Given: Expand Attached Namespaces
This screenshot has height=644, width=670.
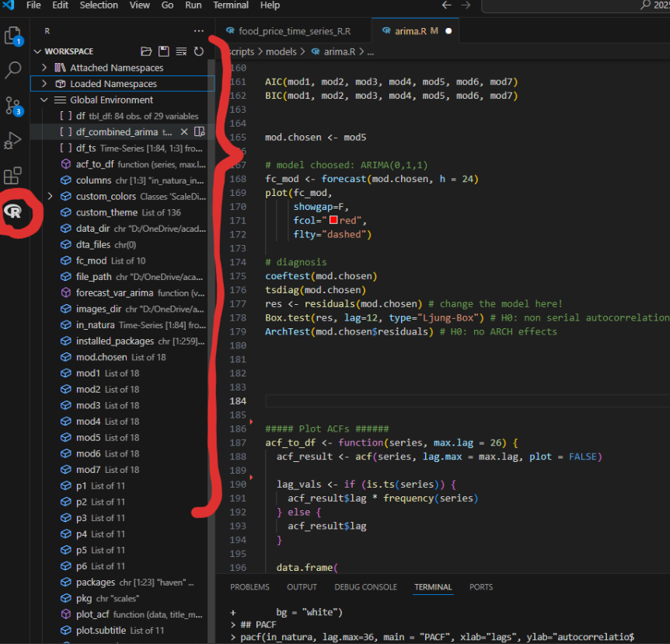Looking at the screenshot, I should coord(44,68).
